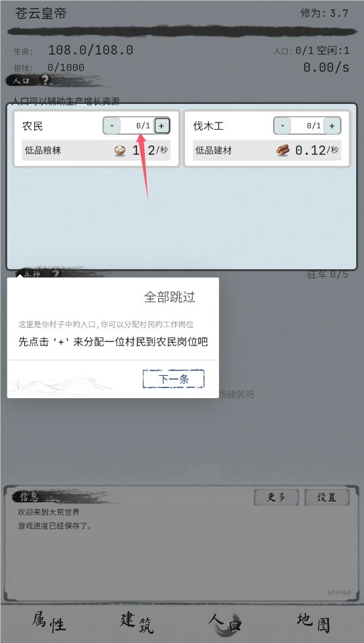Click the 农民 count field showing 0/1
This screenshot has width=364, height=643.
click(x=137, y=126)
